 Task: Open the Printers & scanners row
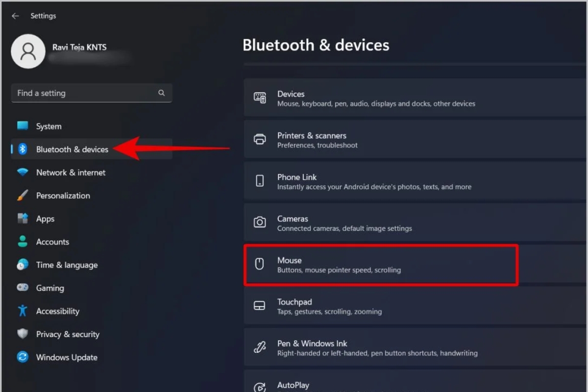(x=415, y=140)
